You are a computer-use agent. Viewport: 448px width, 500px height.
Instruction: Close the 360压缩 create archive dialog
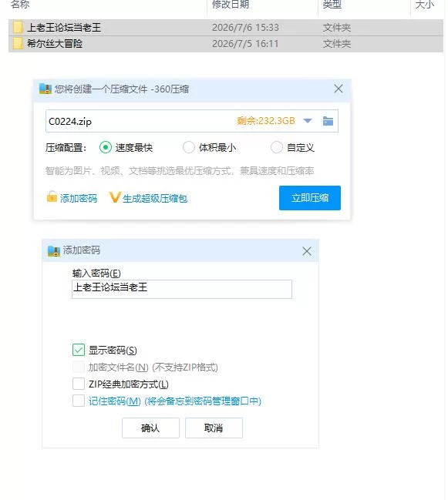[x=339, y=89]
